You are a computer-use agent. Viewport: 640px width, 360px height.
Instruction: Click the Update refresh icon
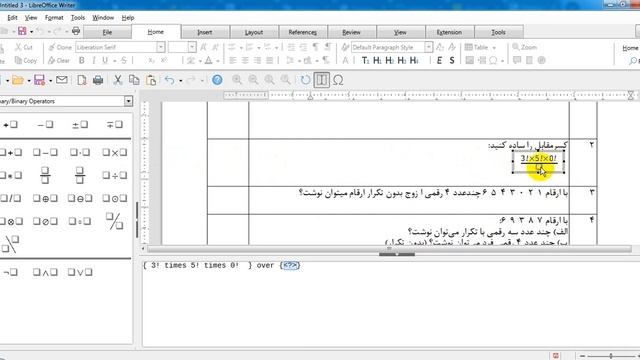pos(305,80)
